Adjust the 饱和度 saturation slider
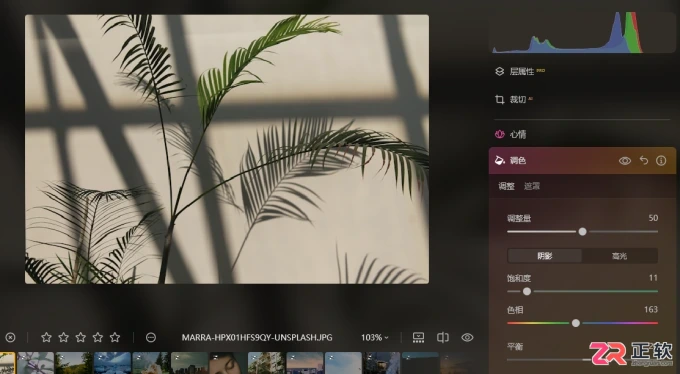 [582, 292]
